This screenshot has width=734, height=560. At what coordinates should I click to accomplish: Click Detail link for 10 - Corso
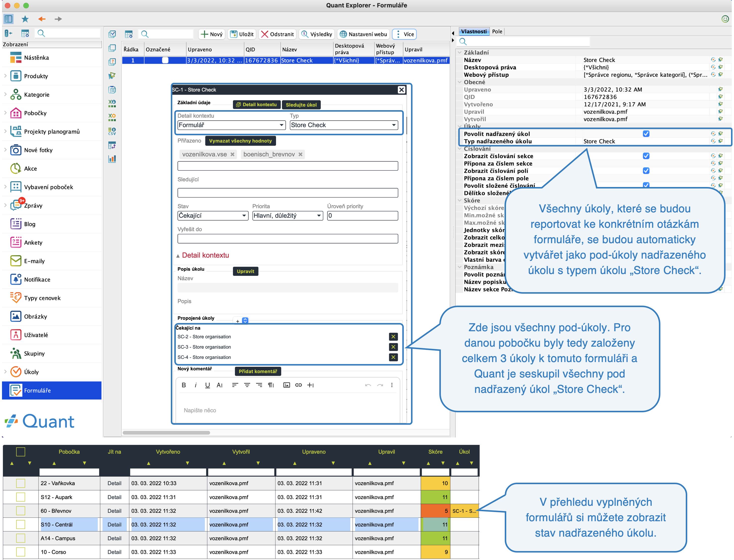(x=114, y=552)
